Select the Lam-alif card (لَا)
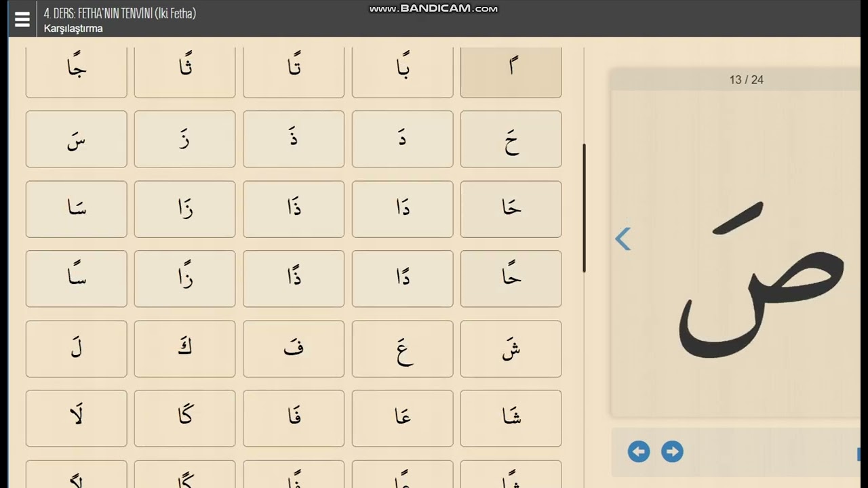Image resolution: width=868 pixels, height=488 pixels. (76, 418)
